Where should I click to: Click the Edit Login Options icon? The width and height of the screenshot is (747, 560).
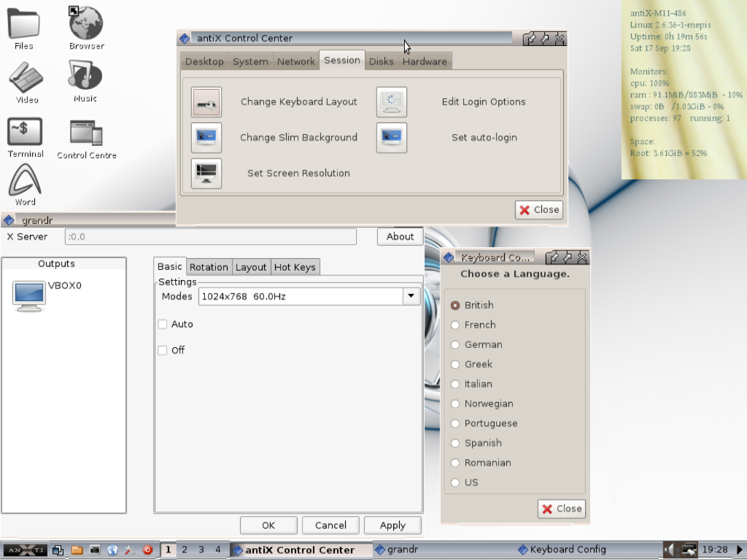392,102
